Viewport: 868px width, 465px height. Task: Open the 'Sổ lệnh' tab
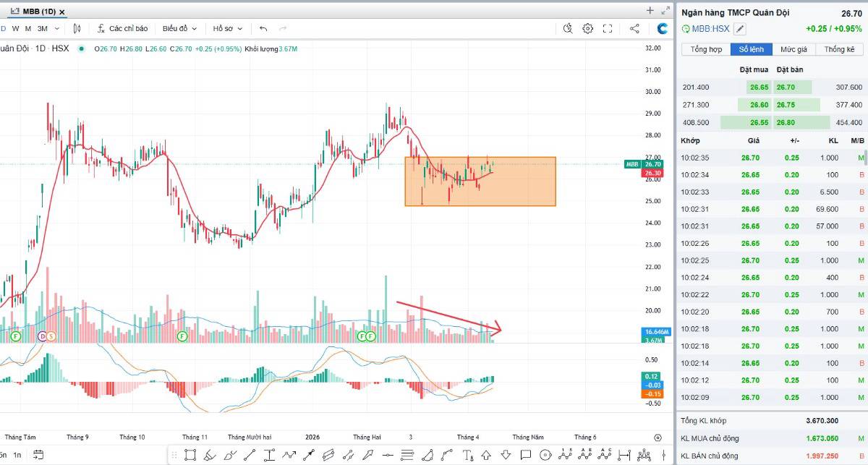[751, 49]
